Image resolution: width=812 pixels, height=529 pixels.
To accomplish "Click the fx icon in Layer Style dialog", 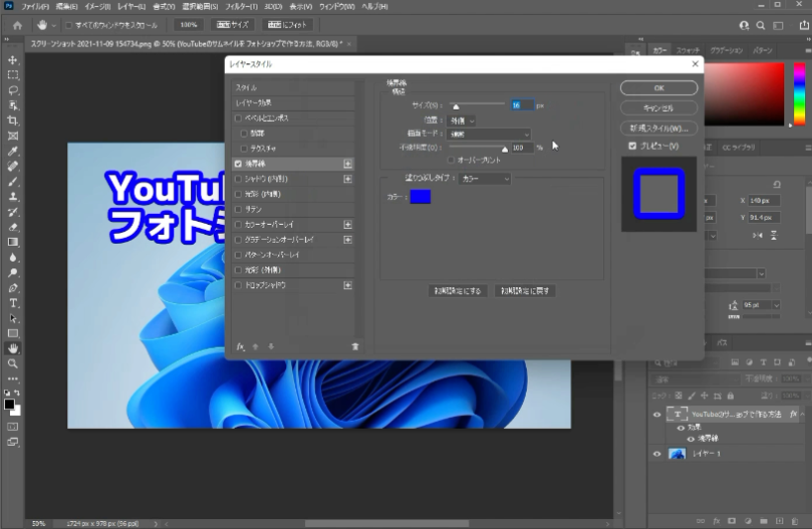I will click(x=241, y=347).
